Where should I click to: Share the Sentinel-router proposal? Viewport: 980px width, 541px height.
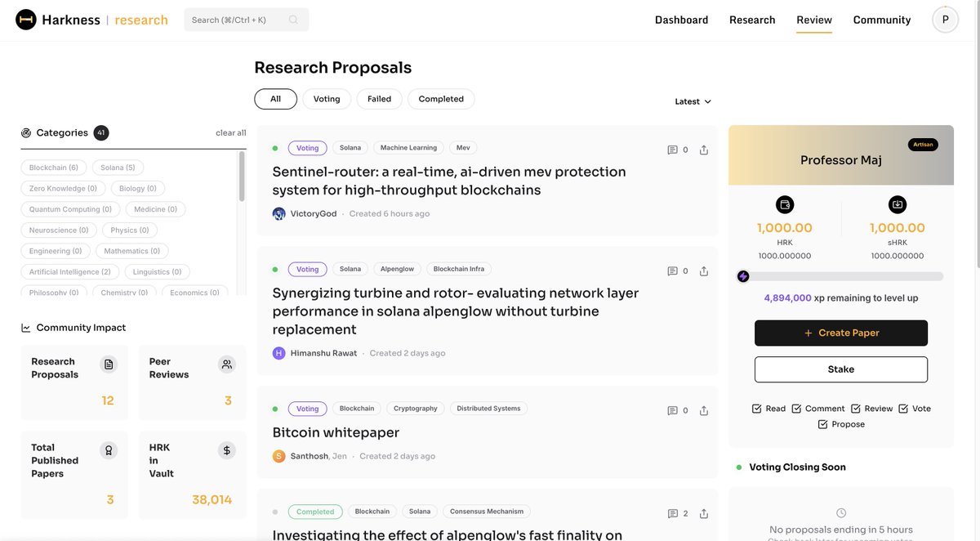(704, 150)
